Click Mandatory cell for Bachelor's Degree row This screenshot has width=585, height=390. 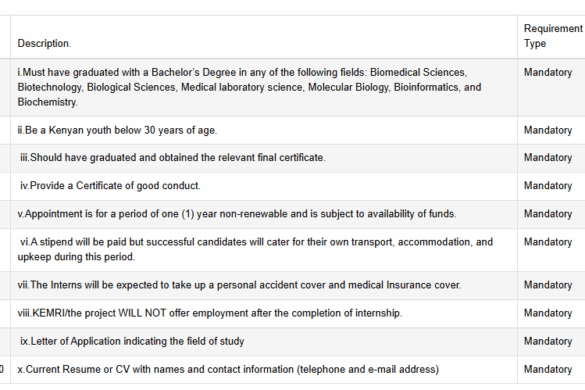coord(548,72)
